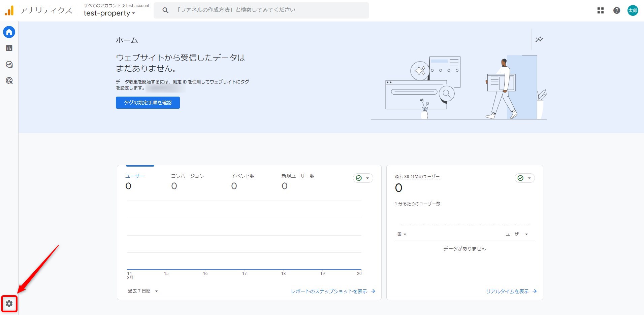Open the Reports icon in sidebar

[9, 48]
